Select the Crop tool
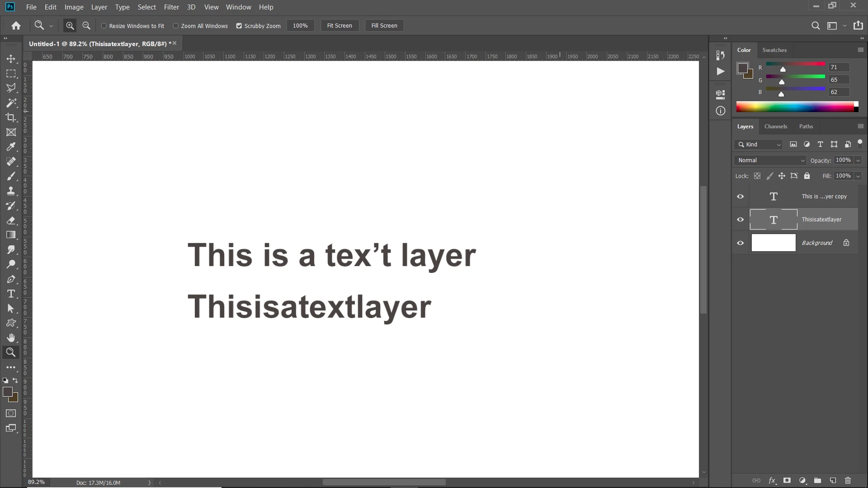The width and height of the screenshot is (868, 488). coord(11,117)
